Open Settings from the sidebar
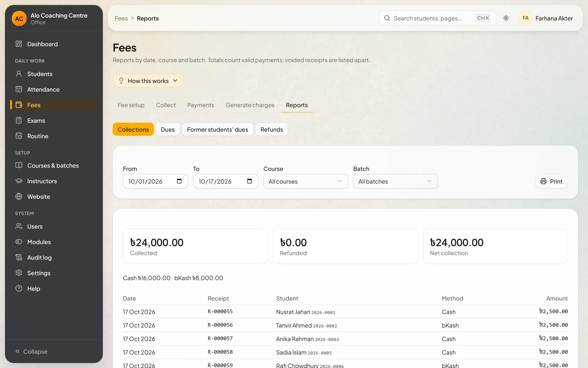The image size is (588, 368). pos(54,273)
